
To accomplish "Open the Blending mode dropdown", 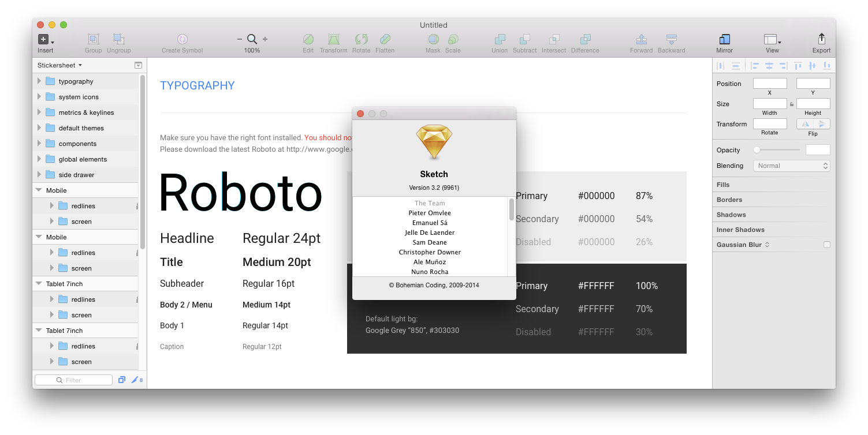I will click(791, 166).
